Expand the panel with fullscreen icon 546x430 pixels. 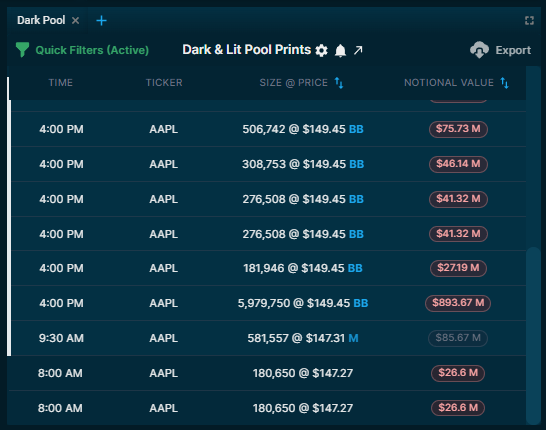coord(529,21)
